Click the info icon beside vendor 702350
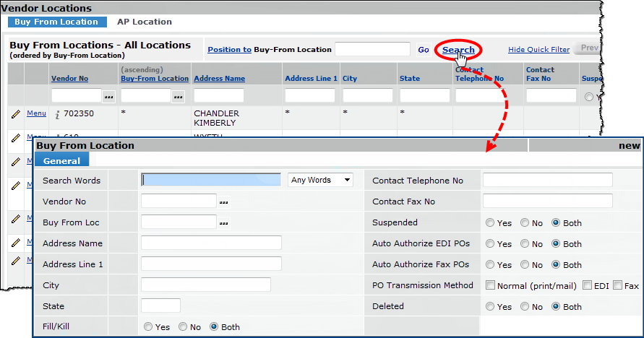This screenshot has height=338, width=644. click(57, 114)
